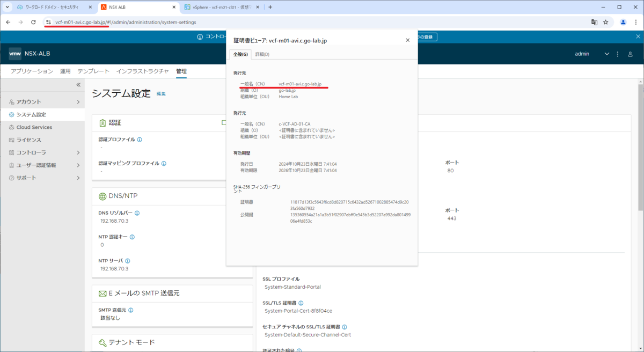
Task: Click the badge icon in the 認証 card header
Action: [x=103, y=123]
